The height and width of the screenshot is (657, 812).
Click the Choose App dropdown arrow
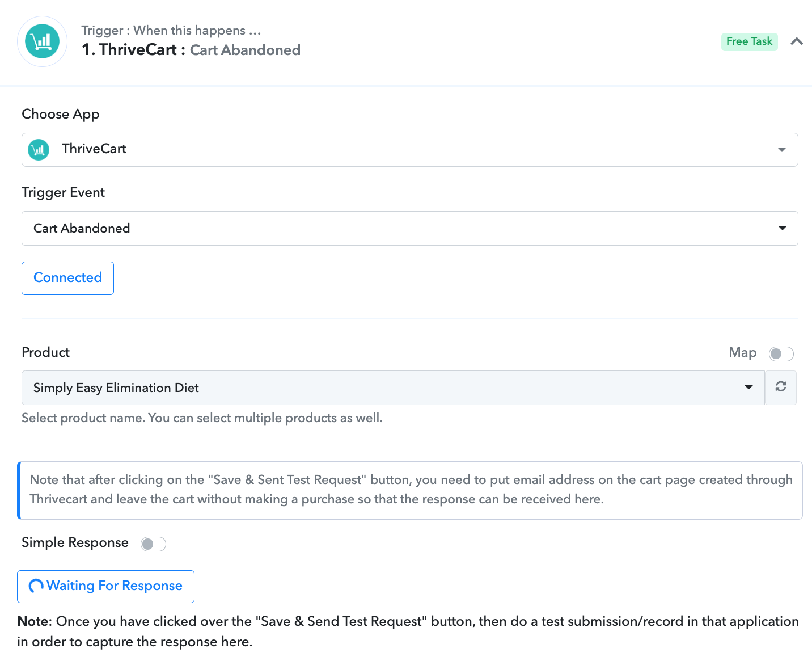782,150
